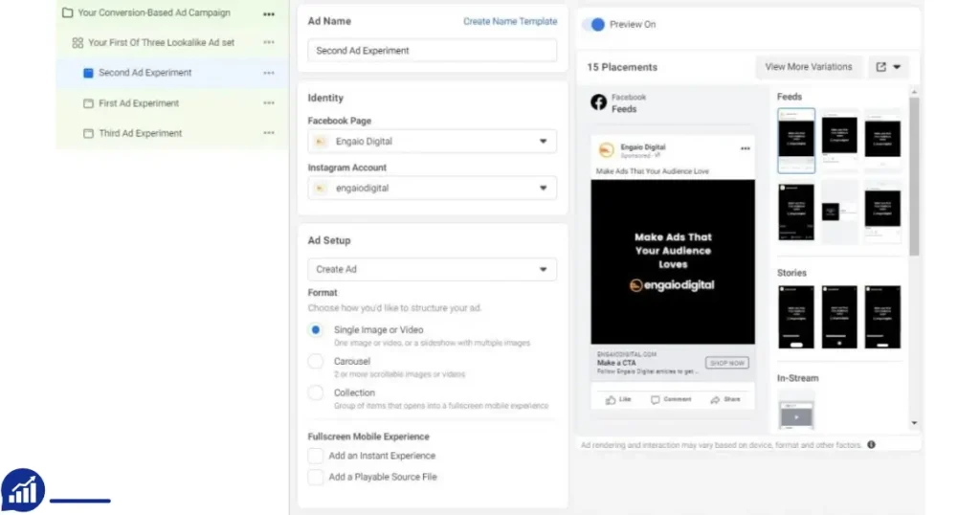This screenshot has height=515, width=980.
Task: Click the main ad image in preview
Action: [673, 262]
